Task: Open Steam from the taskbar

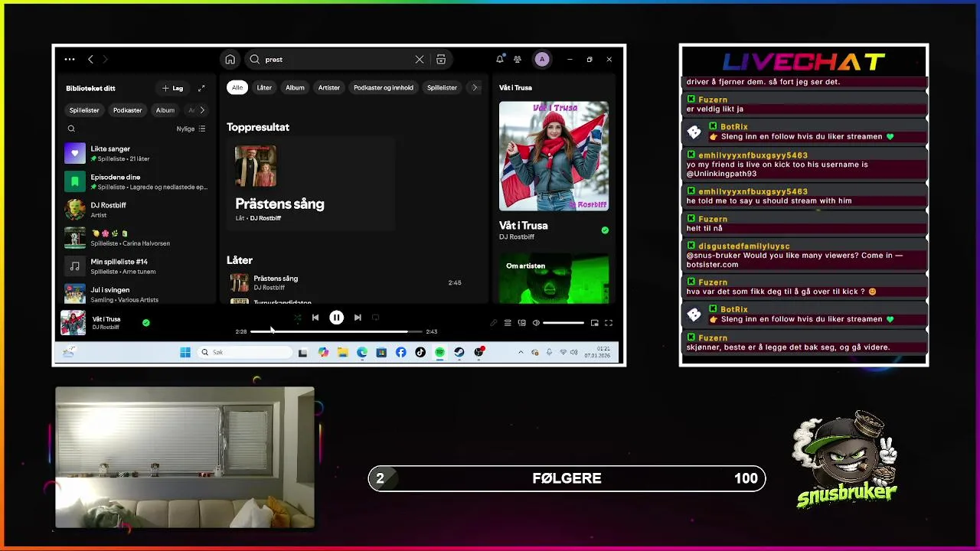Action: [x=459, y=352]
